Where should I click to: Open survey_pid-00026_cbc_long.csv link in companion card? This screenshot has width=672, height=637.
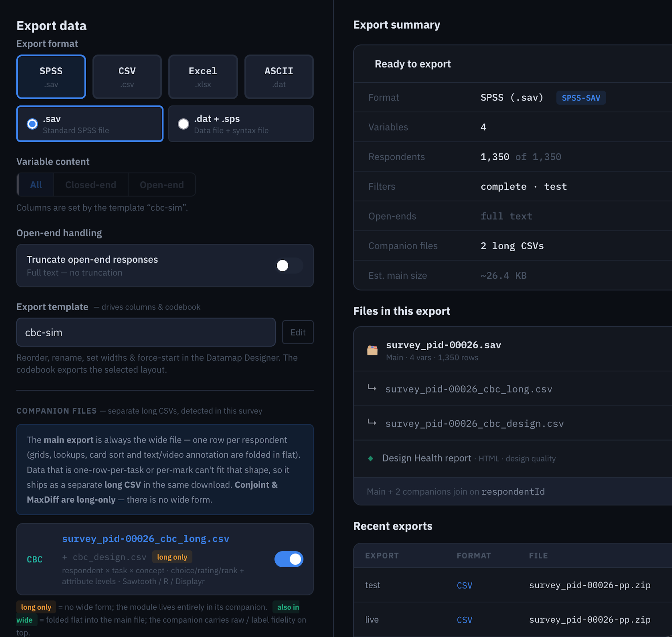pos(146,539)
